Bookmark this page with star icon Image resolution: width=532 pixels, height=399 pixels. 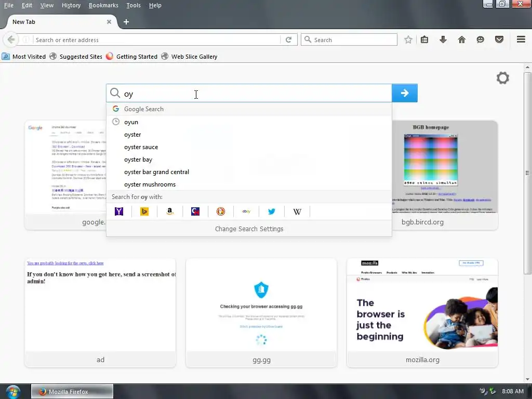(408, 39)
